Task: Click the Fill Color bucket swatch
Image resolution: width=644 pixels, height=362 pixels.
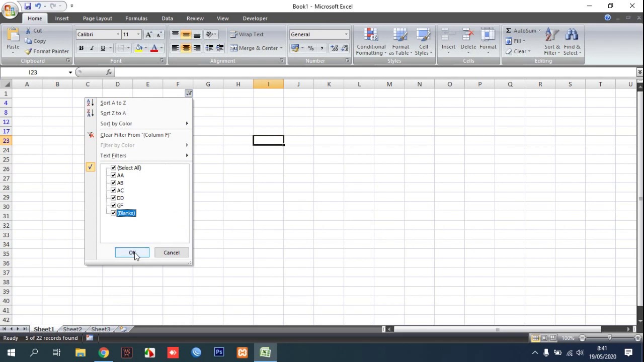Action: (138, 48)
